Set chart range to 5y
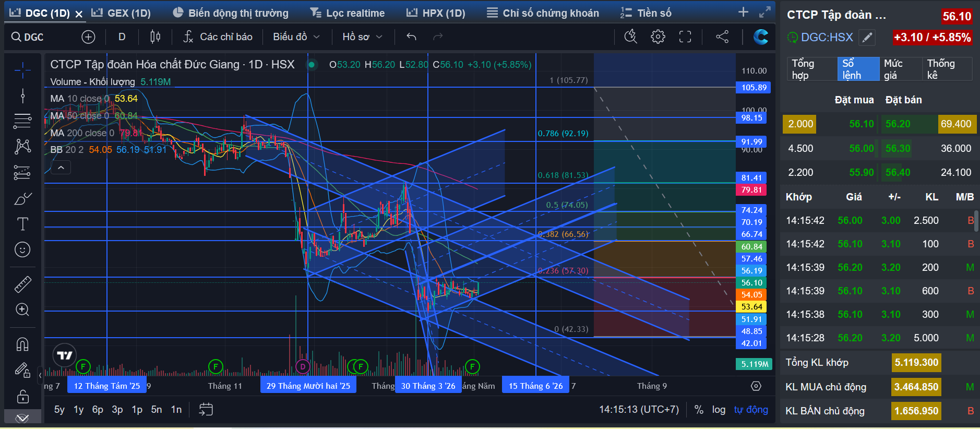Viewport: 980px width, 429px height. pos(59,410)
